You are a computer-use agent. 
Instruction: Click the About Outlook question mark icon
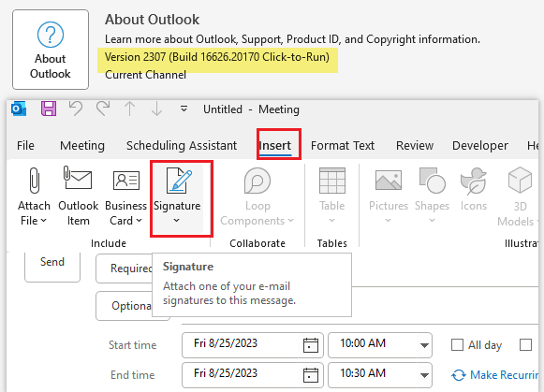click(51, 35)
